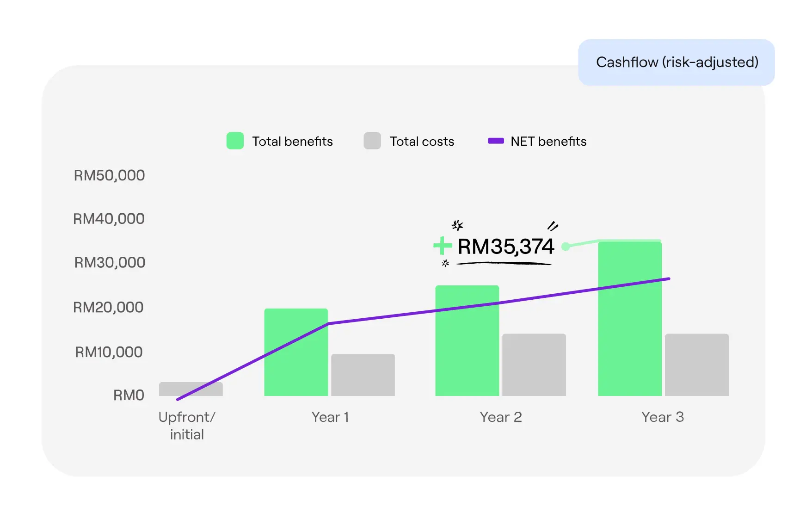Click the green dot connecting callout to Year 3

click(566, 247)
